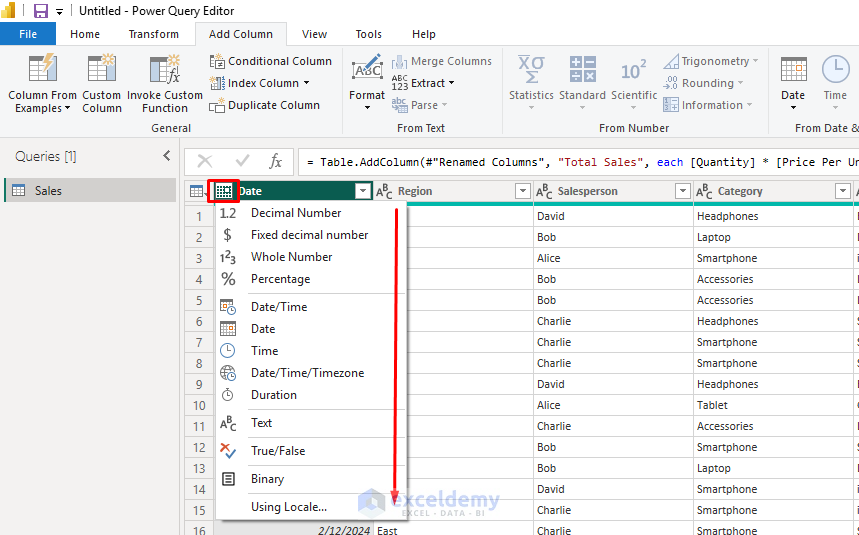Collapse the Queries pane chevron

pyautogui.click(x=167, y=156)
